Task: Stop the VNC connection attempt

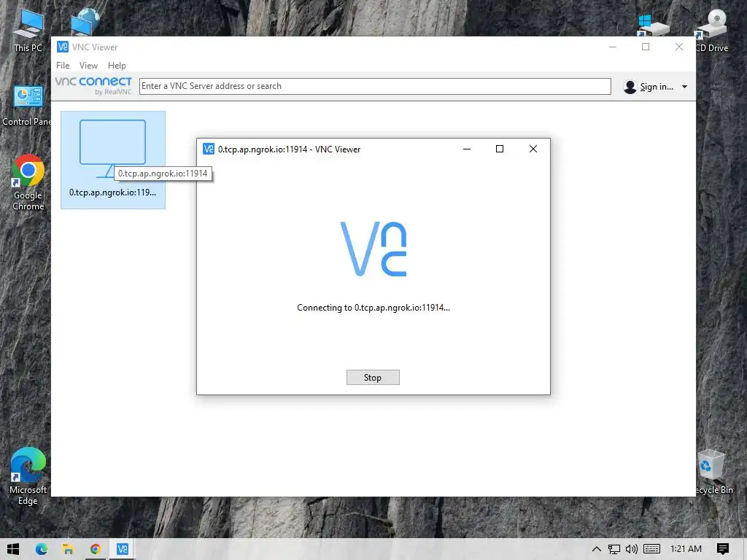Action: pos(373,377)
